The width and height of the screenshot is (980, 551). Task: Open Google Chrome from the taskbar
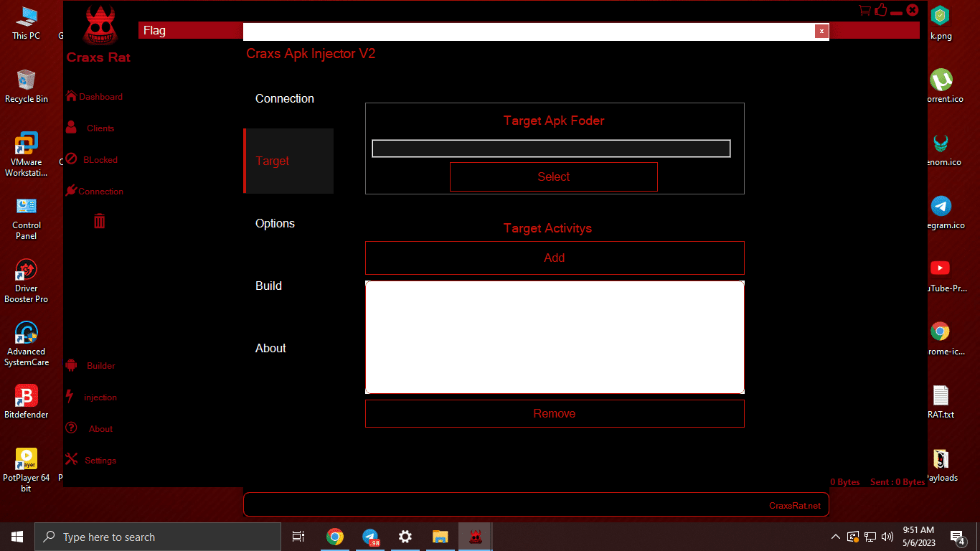(x=334, y=537)
